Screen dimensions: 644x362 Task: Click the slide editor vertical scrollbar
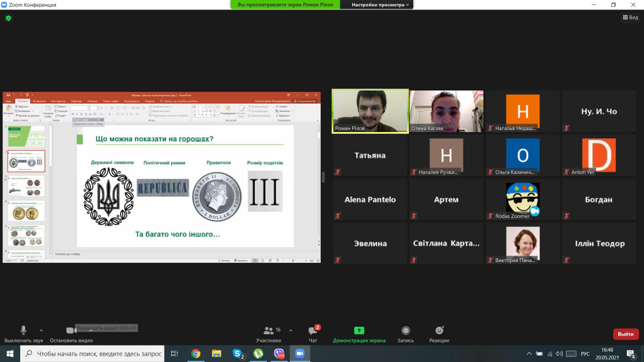tap(319, 135)
